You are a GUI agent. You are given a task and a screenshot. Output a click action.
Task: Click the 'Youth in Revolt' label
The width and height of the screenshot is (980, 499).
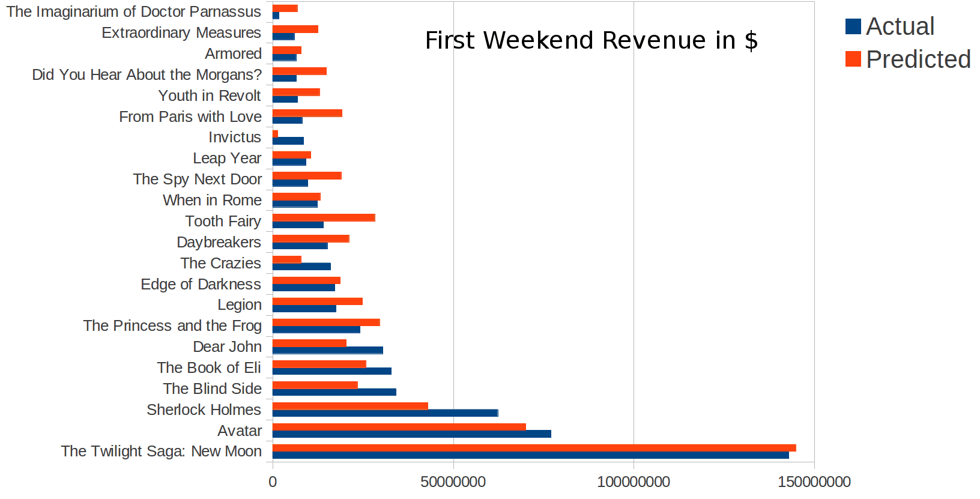point(210,95)
